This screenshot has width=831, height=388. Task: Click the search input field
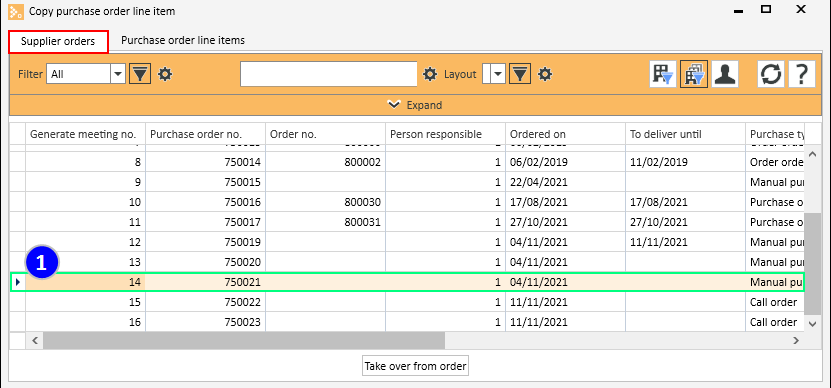pos(329,74)
